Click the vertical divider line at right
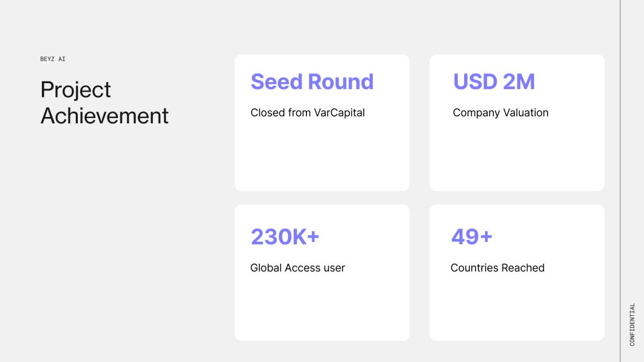Viewport: 644px width, 362px height. (x=620, y=181)
